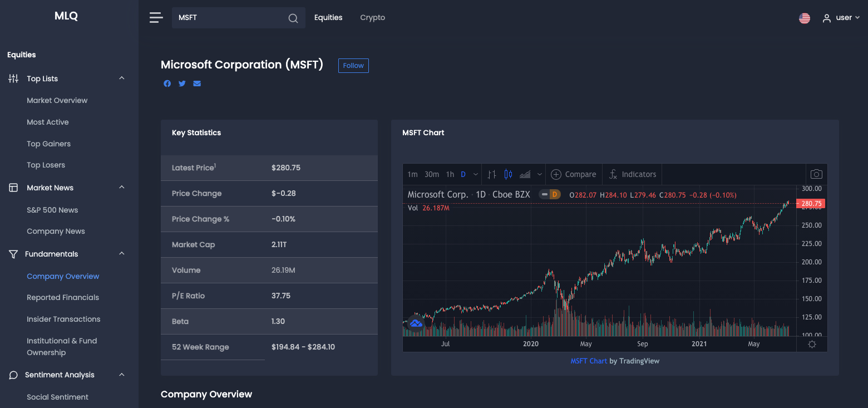Collapse the Sentiment Analysis section chevron
The image size is (868, 408).
point(122,375)
